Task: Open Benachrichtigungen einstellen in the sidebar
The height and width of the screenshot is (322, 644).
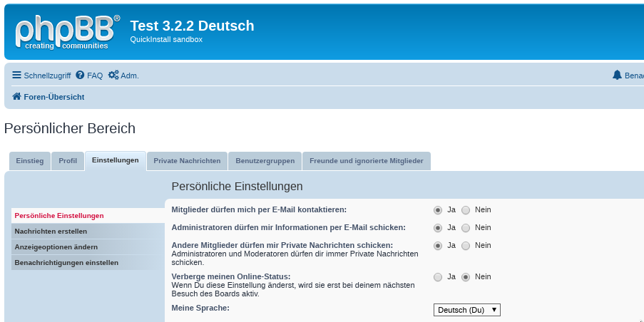Action: [x=88, y=263]
